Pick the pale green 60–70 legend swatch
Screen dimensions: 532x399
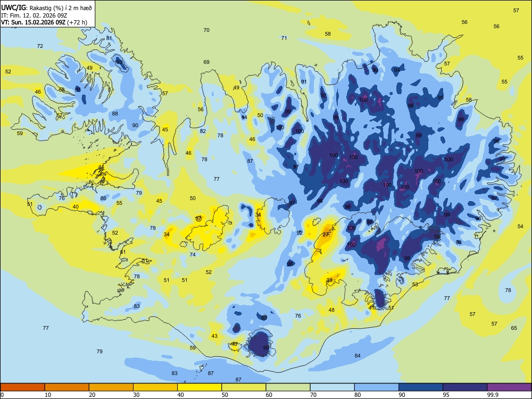pos(288,387)
